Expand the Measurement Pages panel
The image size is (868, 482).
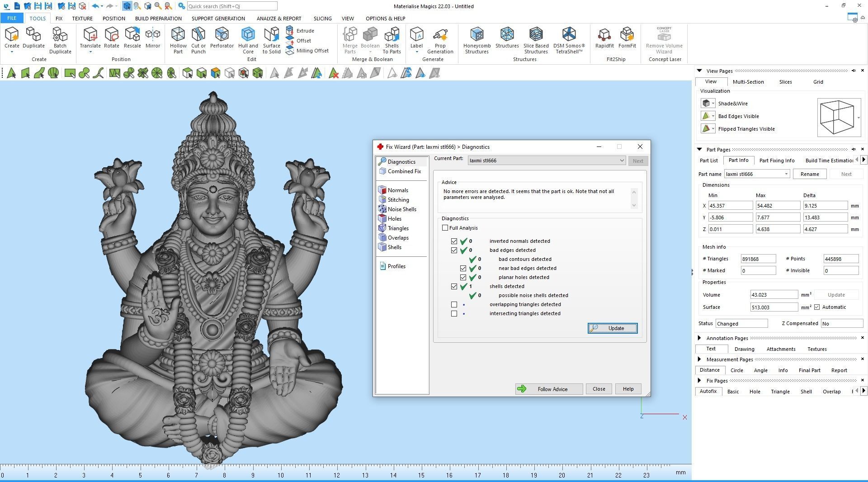[x=699, y=359]
